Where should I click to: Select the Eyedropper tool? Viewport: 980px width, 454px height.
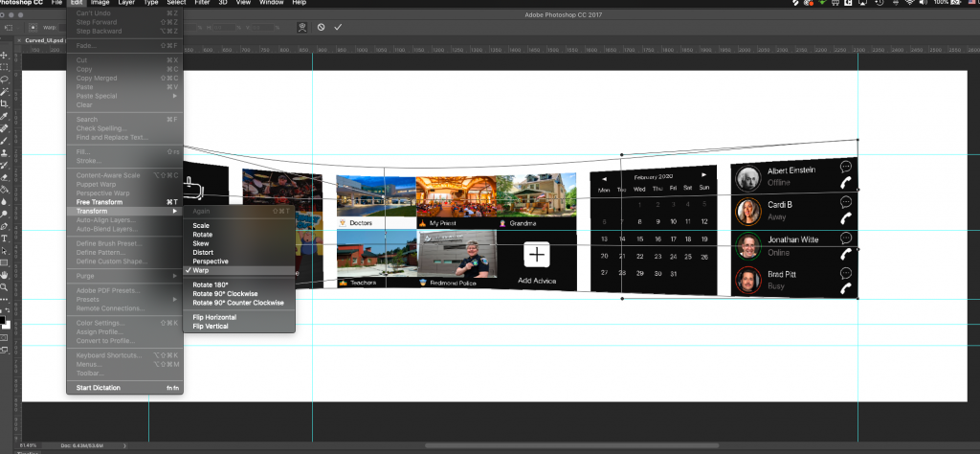point(5,116)
